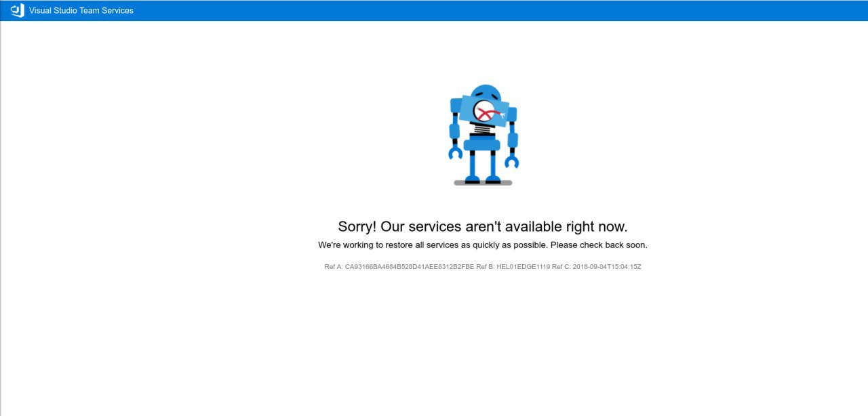
Task: Select the Ref A code CA93166BA4684B528D41AEE6312B2FBE
Action: [x=410, y=267]
